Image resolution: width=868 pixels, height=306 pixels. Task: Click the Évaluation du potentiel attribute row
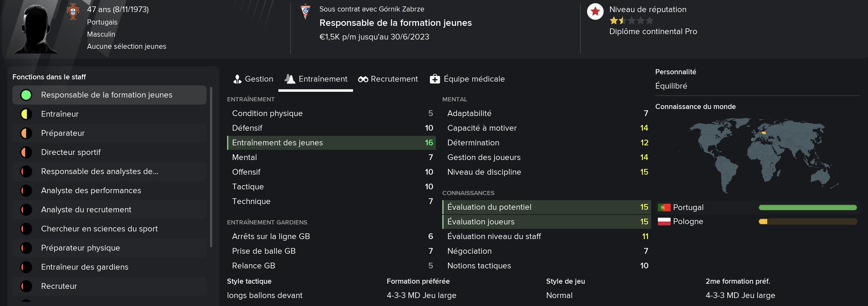[x=547, y=208]
